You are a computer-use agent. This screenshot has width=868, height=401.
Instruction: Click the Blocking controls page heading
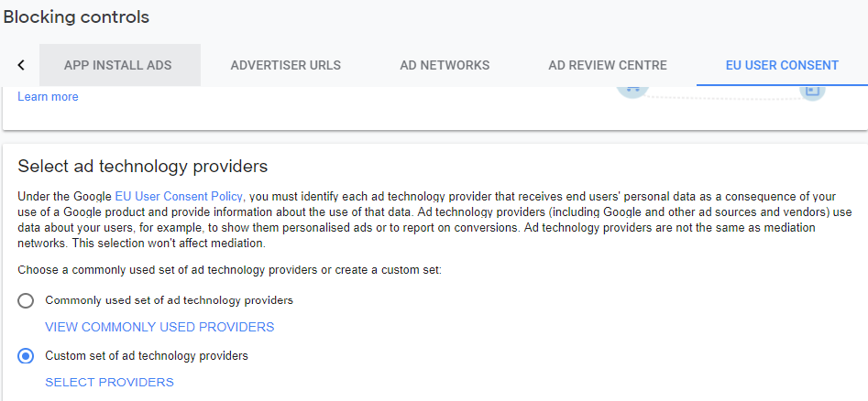tap(76, 17)
